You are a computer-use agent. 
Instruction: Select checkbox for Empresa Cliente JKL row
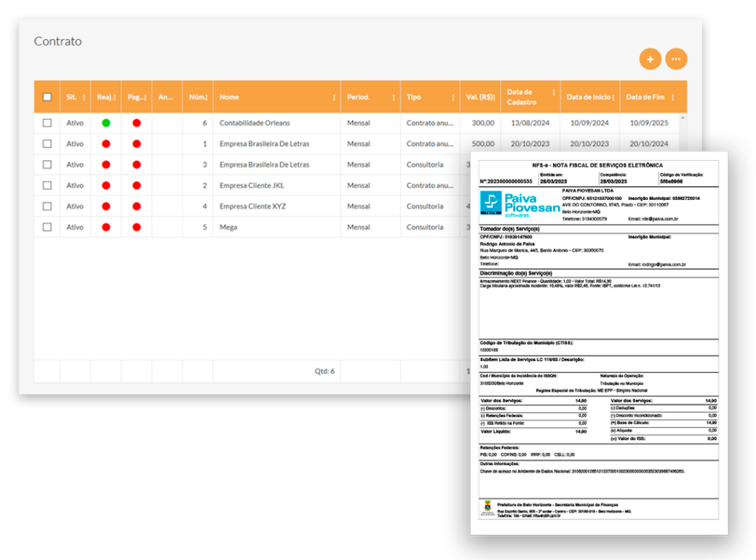coord(47,185)
